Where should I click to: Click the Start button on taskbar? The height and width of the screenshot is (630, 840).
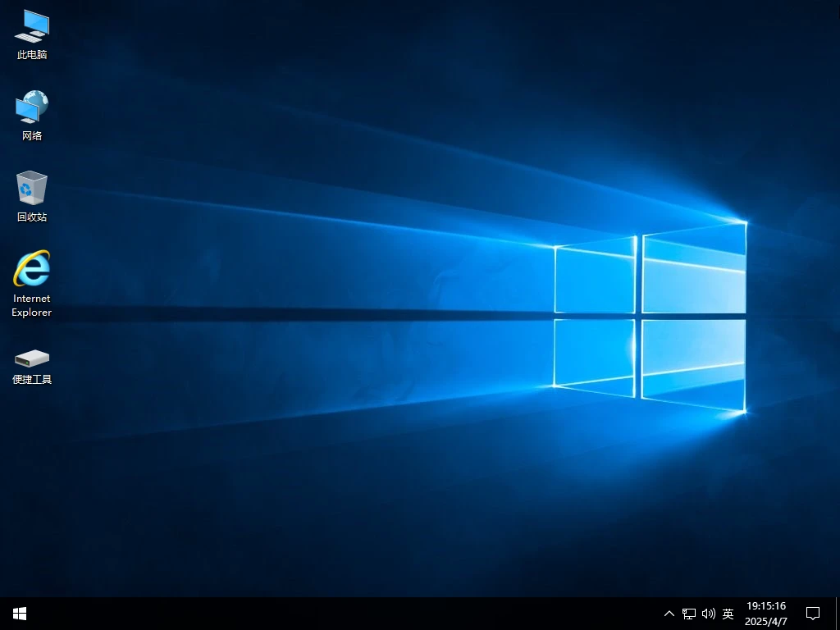coord(19,613)
